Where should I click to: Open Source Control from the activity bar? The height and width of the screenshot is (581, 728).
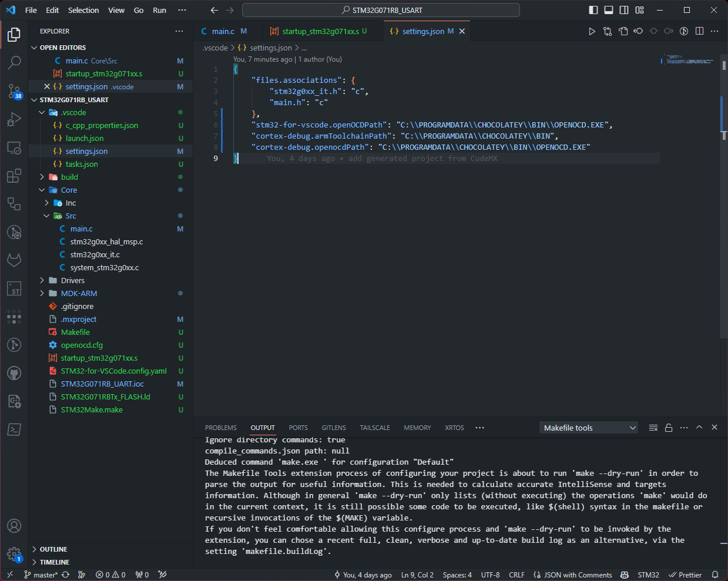pos(14,91)
